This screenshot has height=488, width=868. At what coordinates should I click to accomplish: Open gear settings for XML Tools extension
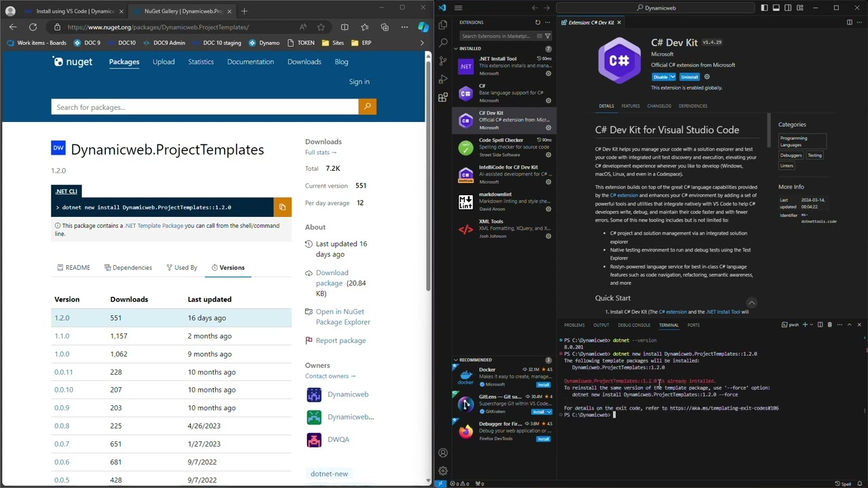pos(549,236)
